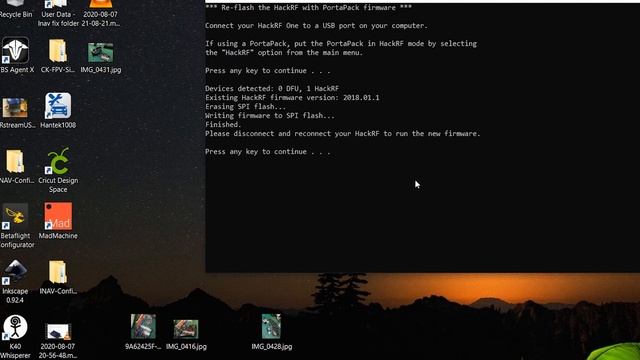Image resolution: width=640 pixels, height=360 pixels.
Task: Open the INAV-Confi folder beside Inkscape
Action: [x=58, y=278]
